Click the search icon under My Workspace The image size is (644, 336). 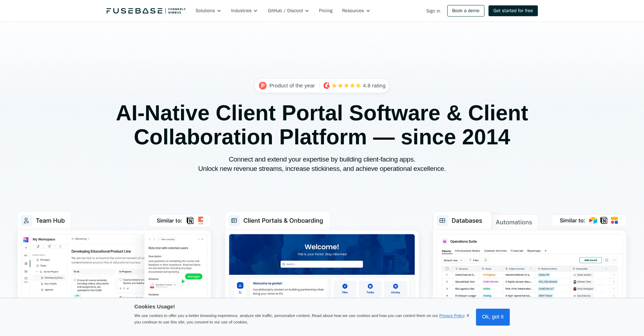coord(60,246)
